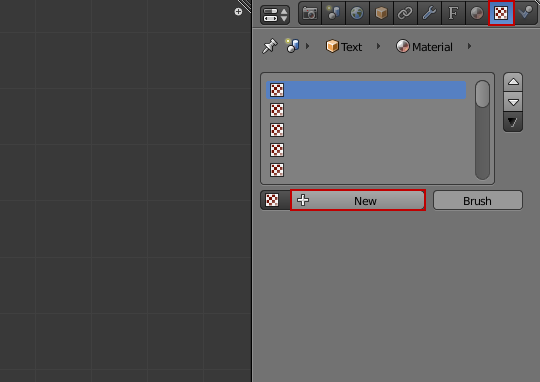This screenshot has width=540, height=382.
Task: Select the second texture slot in the list
Action: pos(366,110)
